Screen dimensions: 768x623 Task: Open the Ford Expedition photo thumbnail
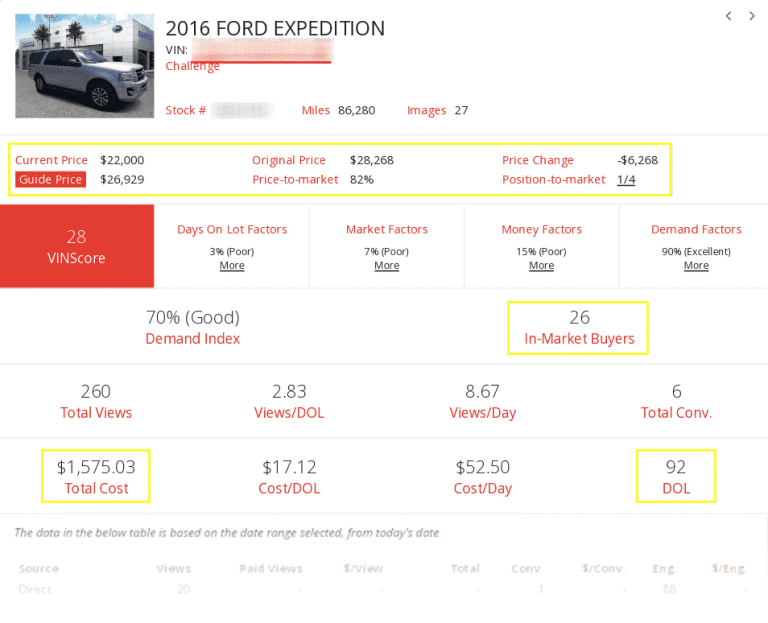(x=85, y=66)
